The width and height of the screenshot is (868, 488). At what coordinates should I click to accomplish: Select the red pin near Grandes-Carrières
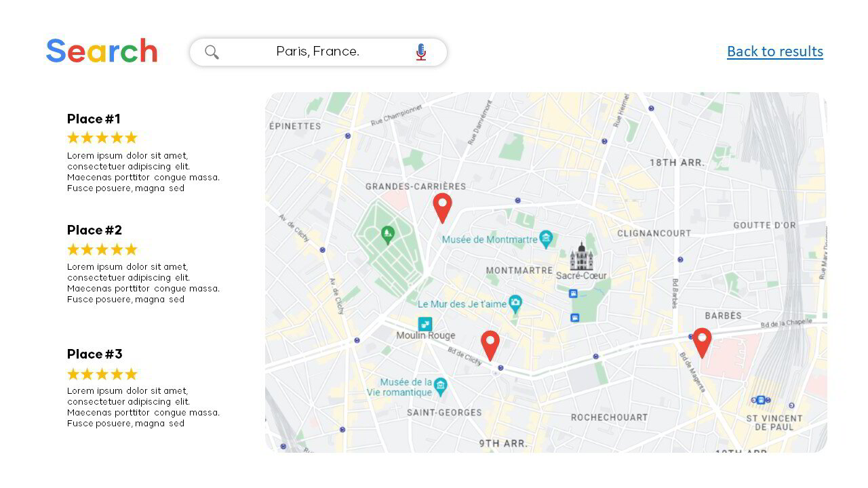pyautogui.click(x=442, y=208)
